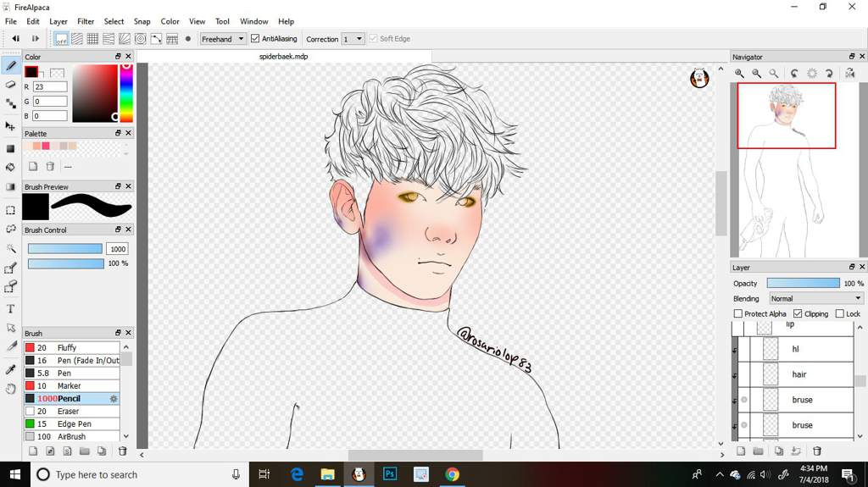
Task: Open Pencil brush settings gear
Action: point(114,398)
